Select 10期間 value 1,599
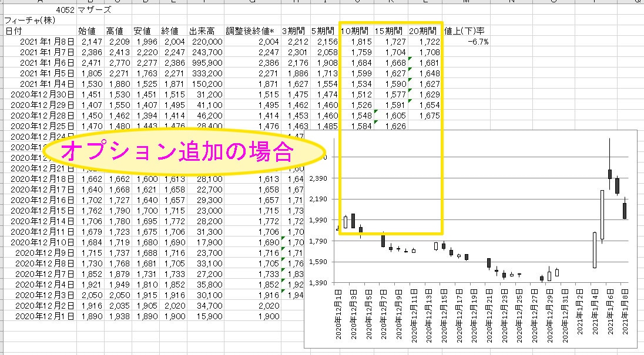Viewport: 644px width, 355px height. (x=357, y=73)
